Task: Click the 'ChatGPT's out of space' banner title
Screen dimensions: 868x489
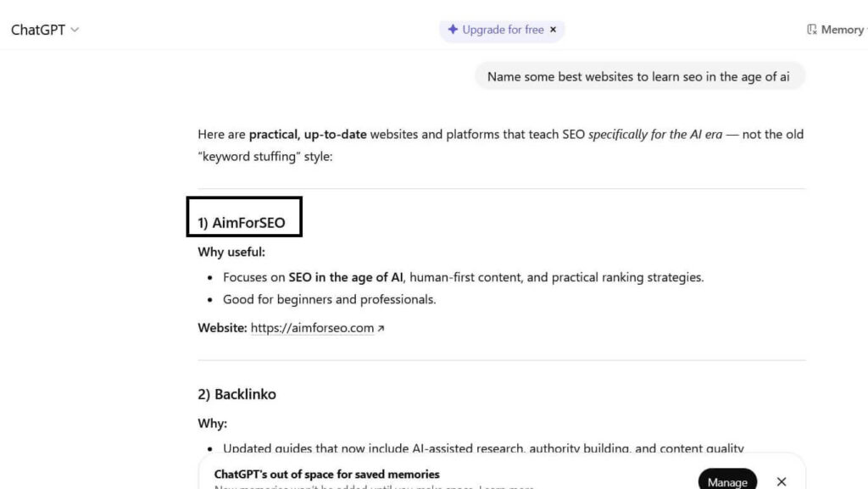Action: pos(326,474)
